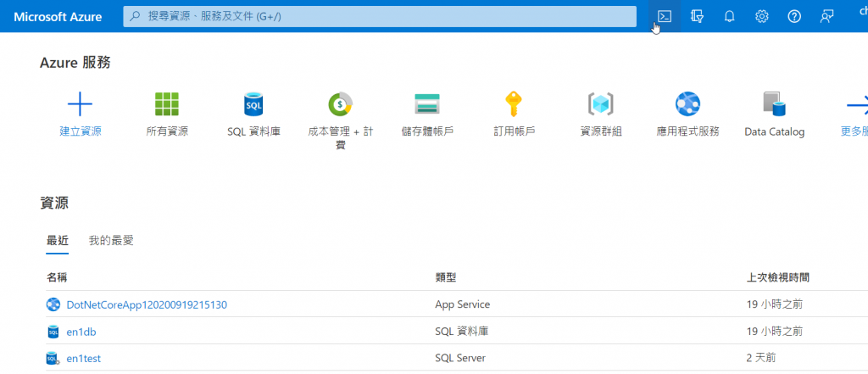This screenshot has height=374, width=868.
Task: Click the blue plus 建立資源 icon
Action: point(81,103)
